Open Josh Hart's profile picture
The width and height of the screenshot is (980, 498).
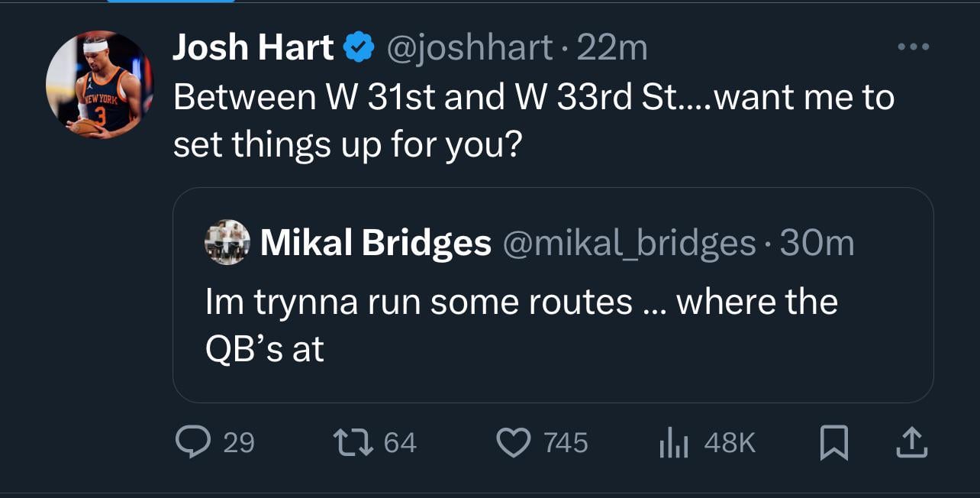[x=99, y=85]
